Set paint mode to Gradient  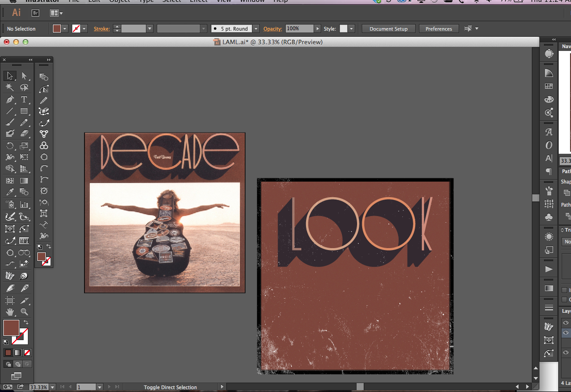(x=17, y=352)
